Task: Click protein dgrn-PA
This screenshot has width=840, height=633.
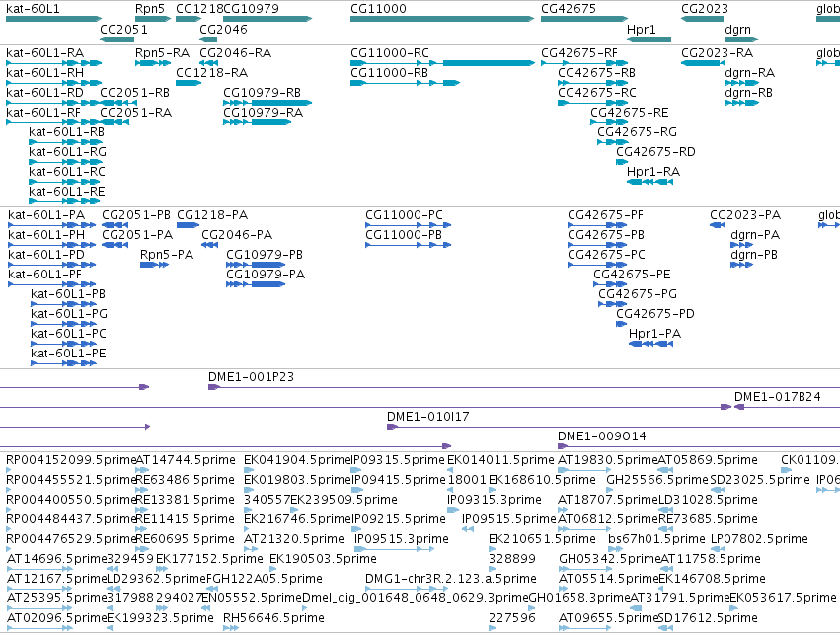Action: pos(742,245)
